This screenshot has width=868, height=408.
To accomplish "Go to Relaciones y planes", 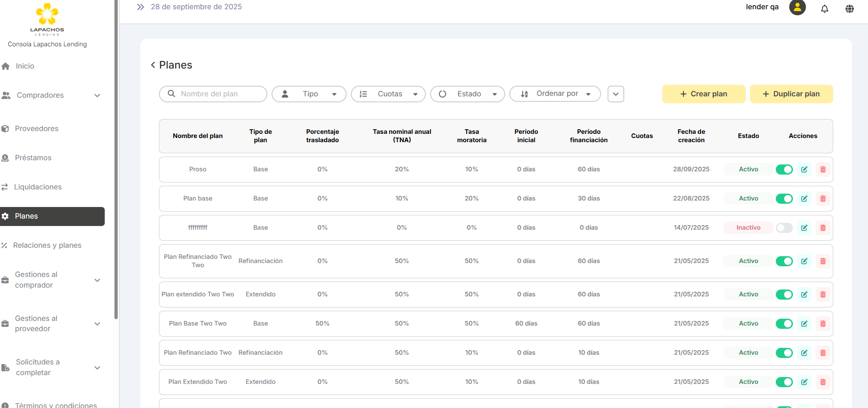I will [x=47, y=245].
